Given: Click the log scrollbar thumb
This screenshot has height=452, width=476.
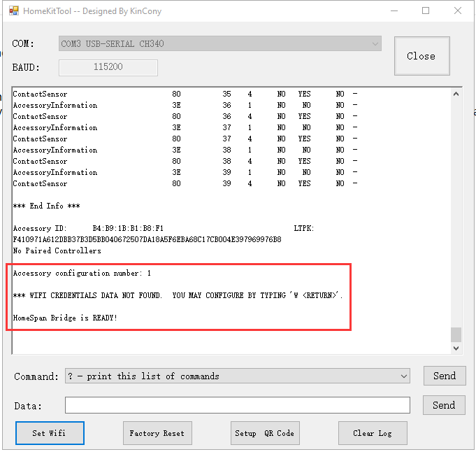Looking at the screenshot, I should click(x=456, y=334).
